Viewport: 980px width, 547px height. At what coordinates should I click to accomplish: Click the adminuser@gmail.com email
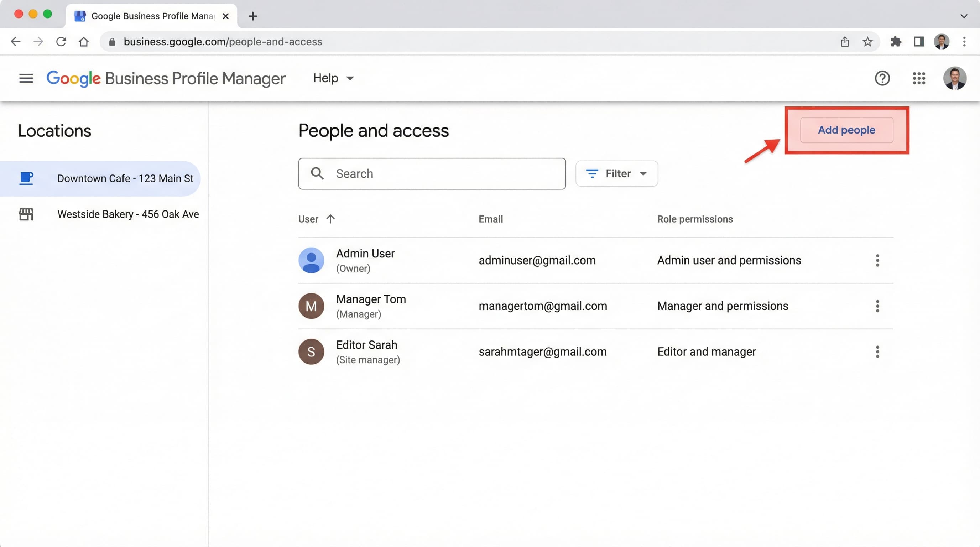pos(537,261)
